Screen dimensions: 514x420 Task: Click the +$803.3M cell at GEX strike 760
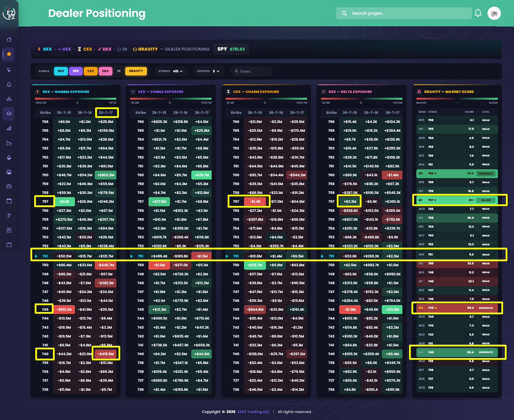pyautogui.click(x=105, y=175)
